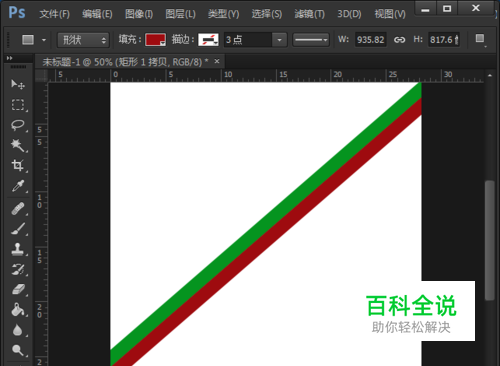Select the 未标题-1 document tab
The image size is (500, 366).
[125, 62]
